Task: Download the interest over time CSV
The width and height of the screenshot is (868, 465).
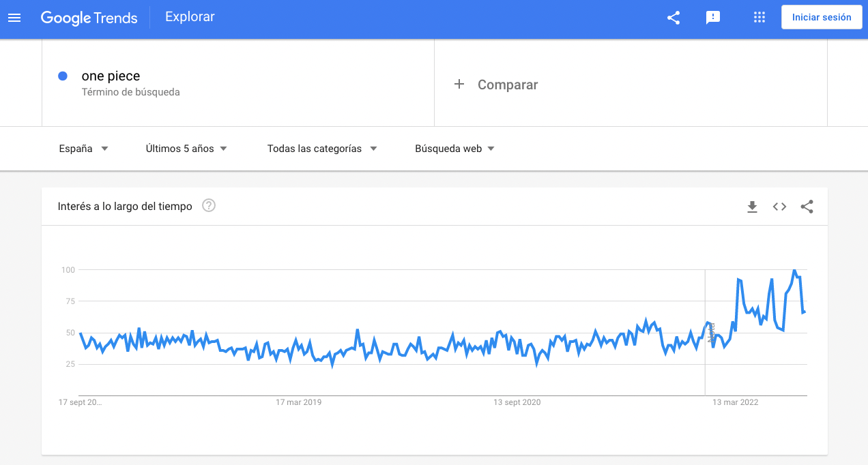Action: (752, 207)
